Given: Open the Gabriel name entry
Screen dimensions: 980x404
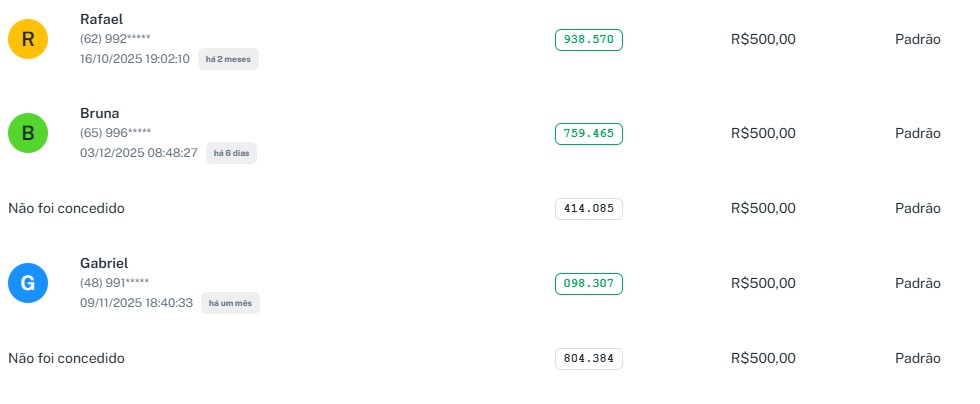Looking at the screenshot, I should pos(104,263).
